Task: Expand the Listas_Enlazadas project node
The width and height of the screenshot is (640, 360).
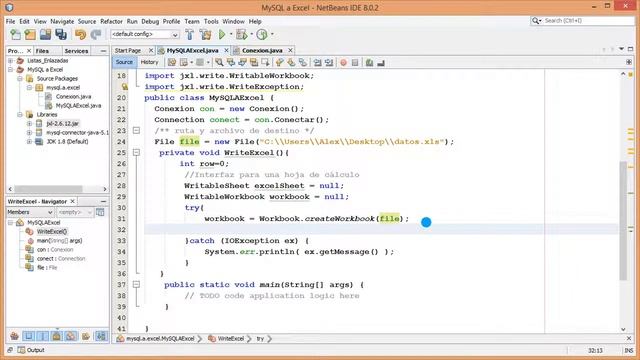Action: 11,60
